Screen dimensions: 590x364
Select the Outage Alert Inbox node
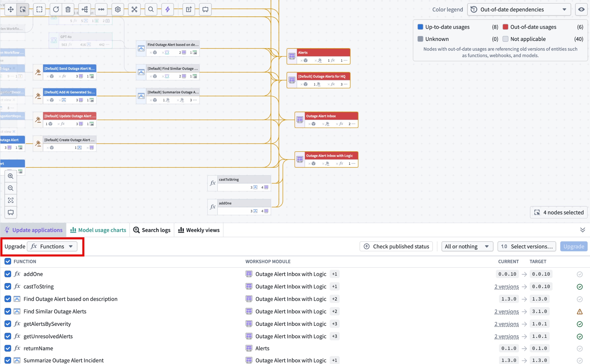point(326,120)
